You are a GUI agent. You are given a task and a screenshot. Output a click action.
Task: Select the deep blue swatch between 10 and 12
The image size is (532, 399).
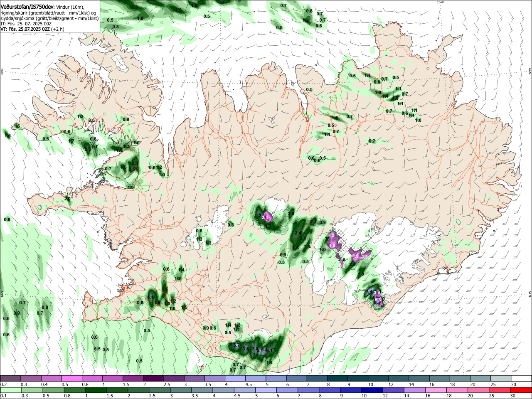click(372, 390)
